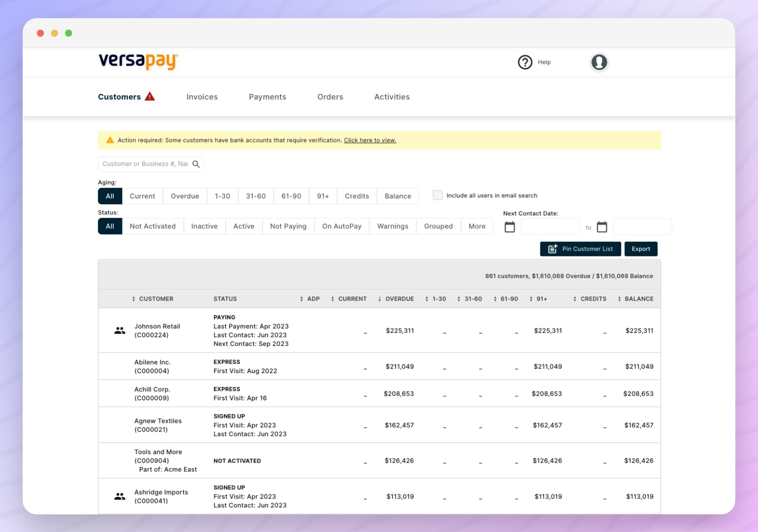
Task: Sort table by Credits column
Action: click(590, 299)
